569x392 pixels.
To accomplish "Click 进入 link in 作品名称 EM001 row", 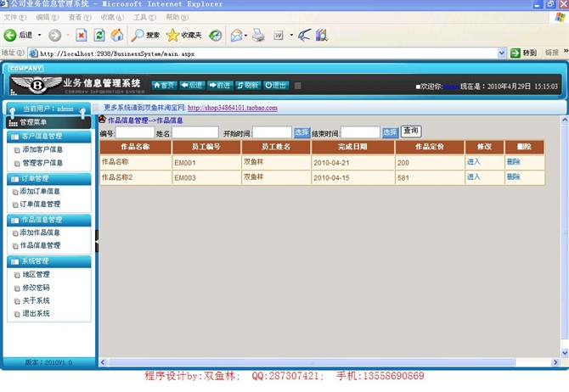I will [474, 162].
